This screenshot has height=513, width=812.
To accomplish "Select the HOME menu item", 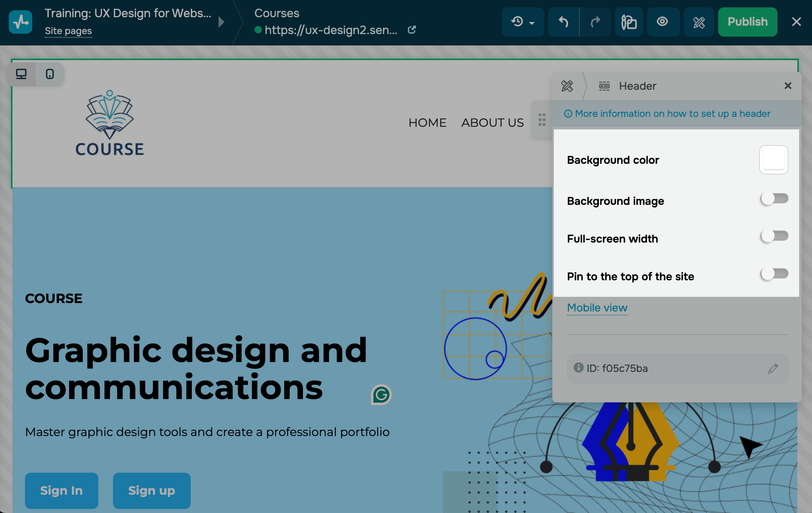I will [427, 123].
